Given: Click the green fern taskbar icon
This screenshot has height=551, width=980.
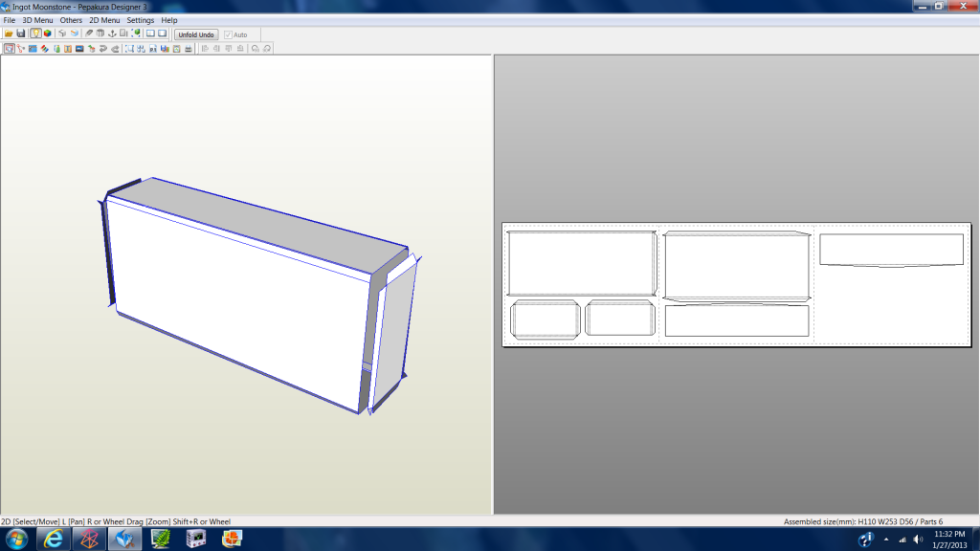Looking at the screenshot, I should click(x=161, y=539).
